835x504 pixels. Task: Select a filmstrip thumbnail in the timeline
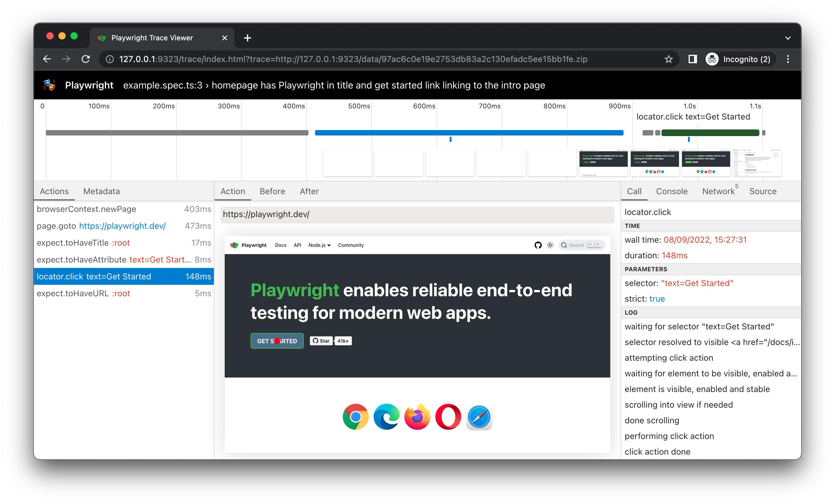[x=604, y=163]
